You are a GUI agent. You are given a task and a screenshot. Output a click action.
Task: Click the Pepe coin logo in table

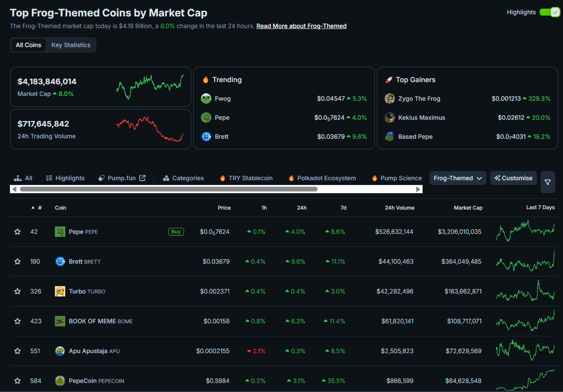coord(60,232)
